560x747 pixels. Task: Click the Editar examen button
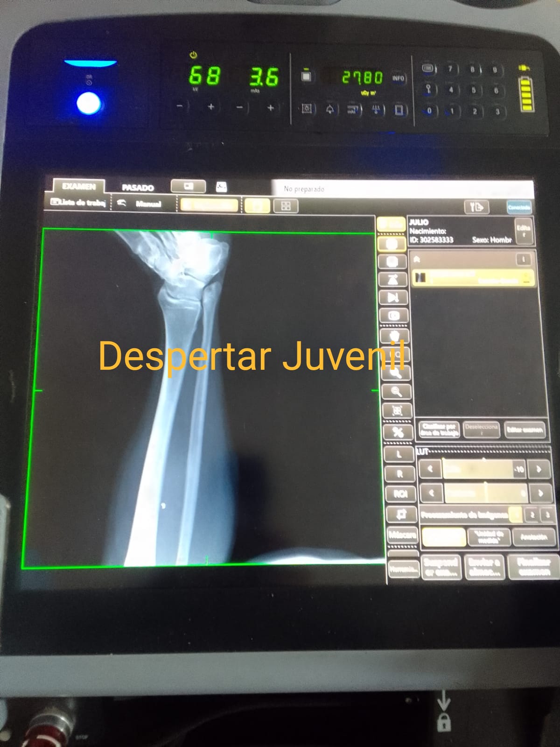click(525, 430)
